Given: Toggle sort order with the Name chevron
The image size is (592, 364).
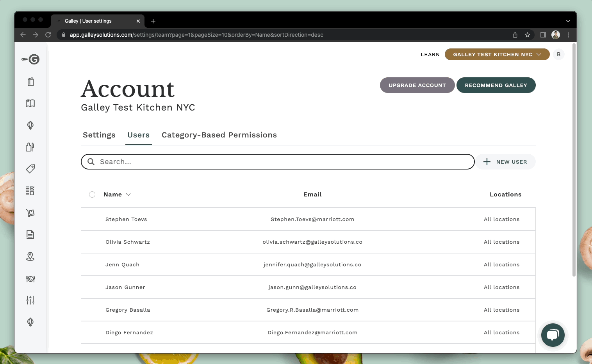Looking at the screenshot, I should pyautogui.click(x=128, y=194).
